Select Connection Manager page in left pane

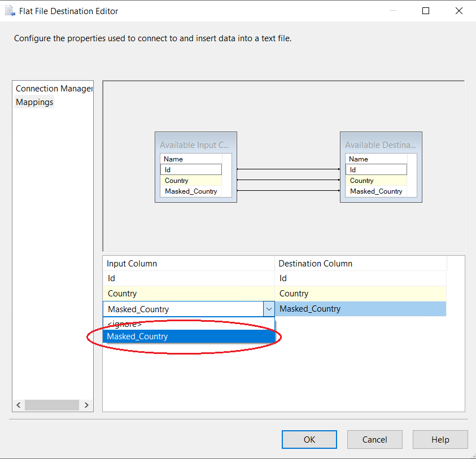(x=54, y=89)
